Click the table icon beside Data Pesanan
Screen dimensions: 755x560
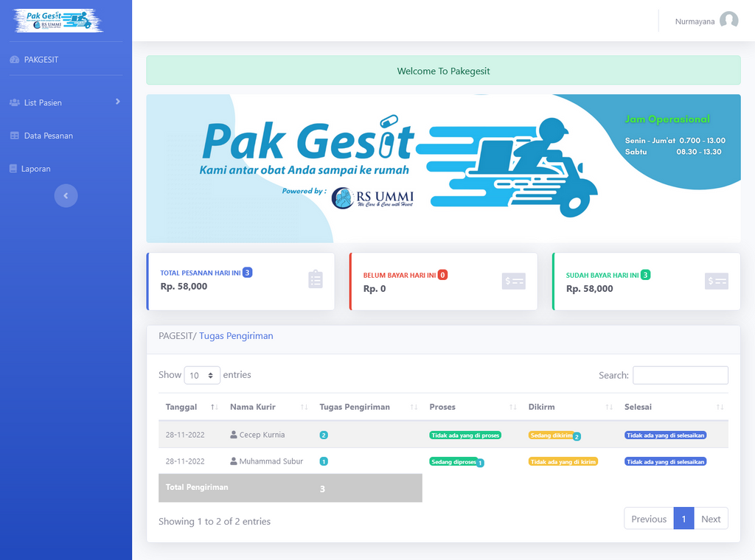point(15,136)
